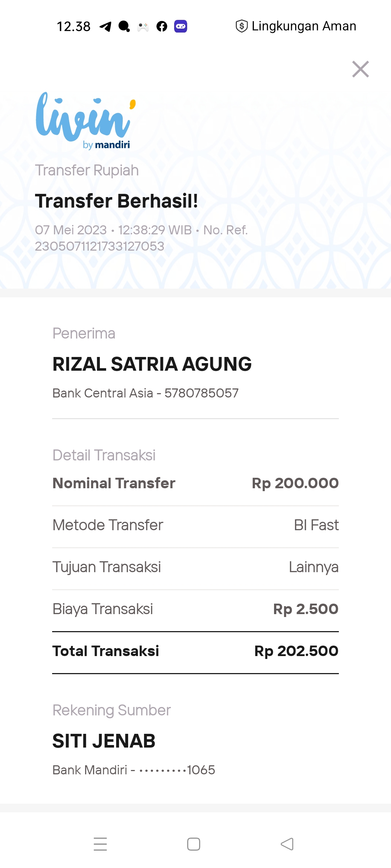Tap the Tujuan Transaksi Lainnya row

(x=195, y=567)
